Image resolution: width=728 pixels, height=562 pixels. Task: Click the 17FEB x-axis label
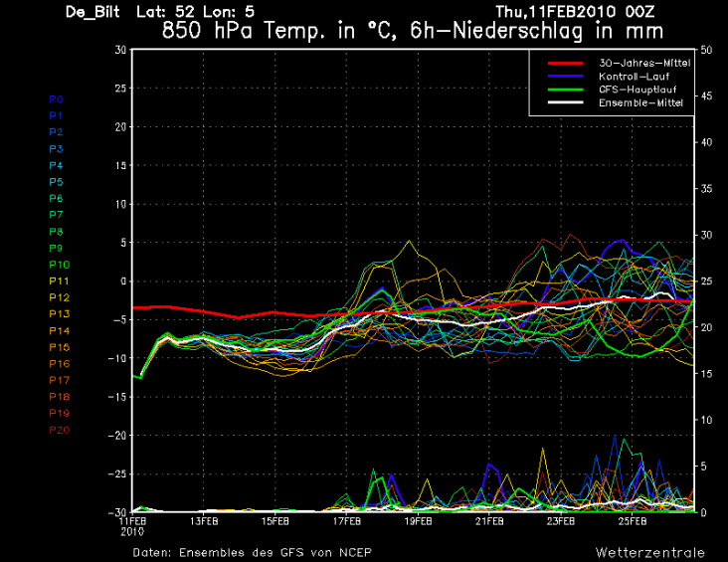pos(346,521)
